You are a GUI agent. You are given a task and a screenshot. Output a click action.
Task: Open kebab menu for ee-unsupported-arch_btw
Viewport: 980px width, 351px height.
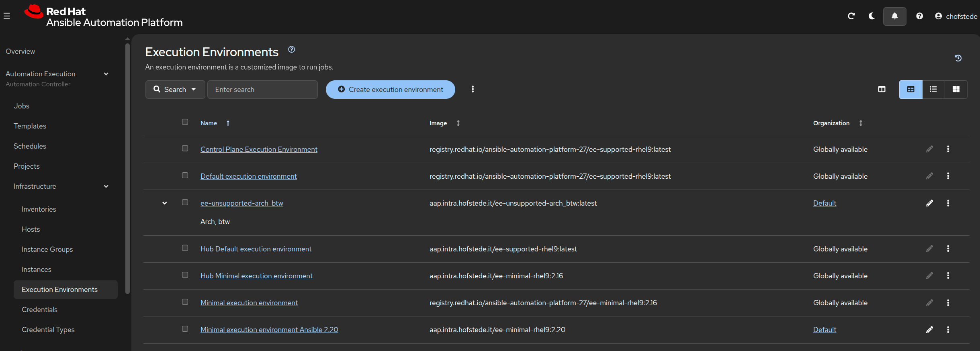pyautogui.click(x=948, y=203)
